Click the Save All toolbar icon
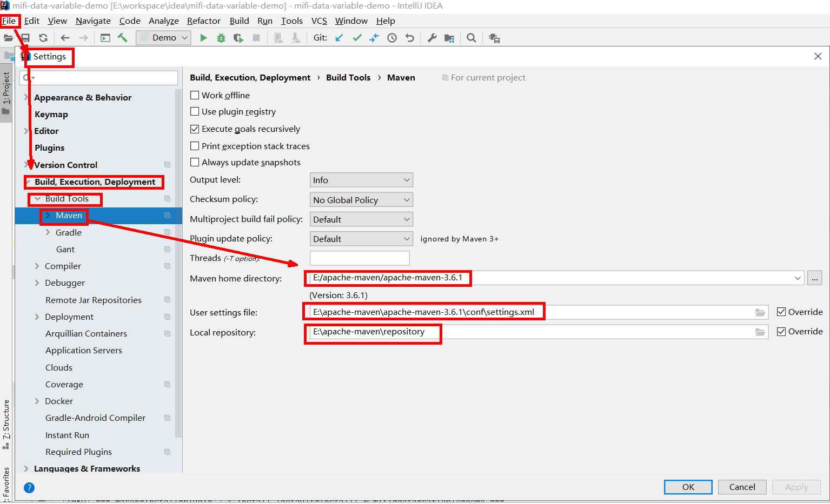This screenshot has width=830, height=504. (25, 38)
